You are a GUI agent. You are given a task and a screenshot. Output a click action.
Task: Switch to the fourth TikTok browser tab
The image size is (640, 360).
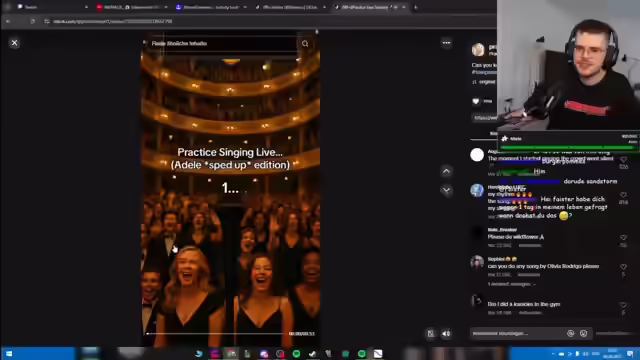pyautogui.click(x=290, y=7)
